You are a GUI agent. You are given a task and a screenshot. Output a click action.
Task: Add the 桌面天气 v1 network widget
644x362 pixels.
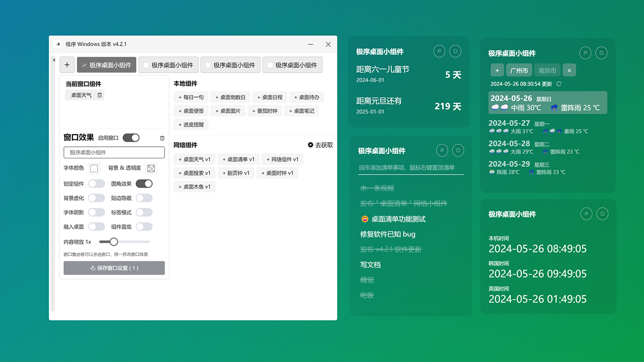coord(195,159)
